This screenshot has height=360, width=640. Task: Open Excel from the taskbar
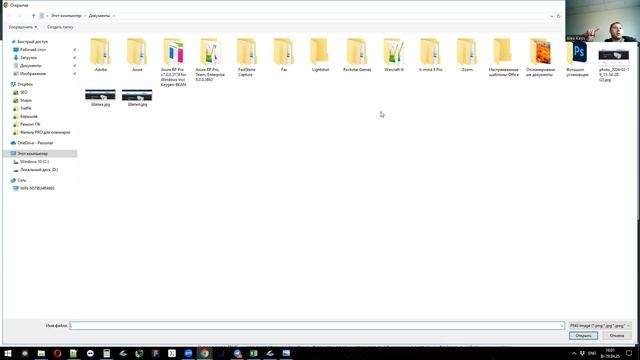[x=253, y=353]
